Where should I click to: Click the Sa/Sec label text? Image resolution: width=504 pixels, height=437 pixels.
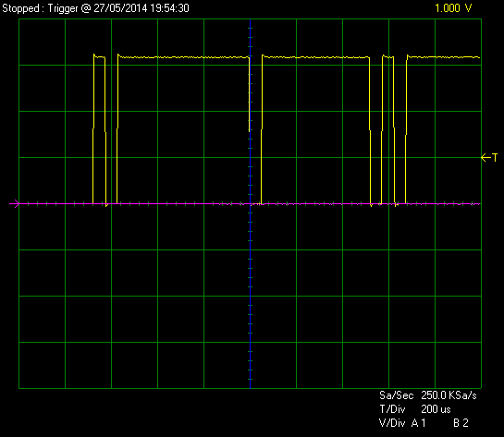[397, 395]
